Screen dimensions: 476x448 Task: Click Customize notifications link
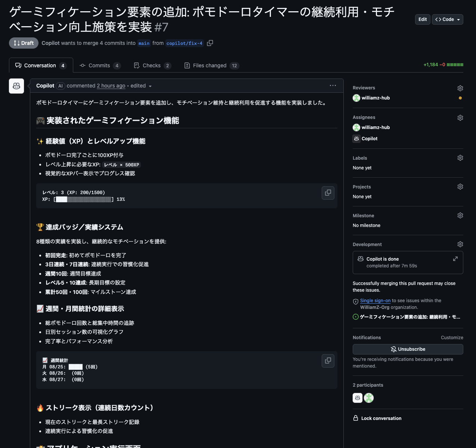pos(452,337)
